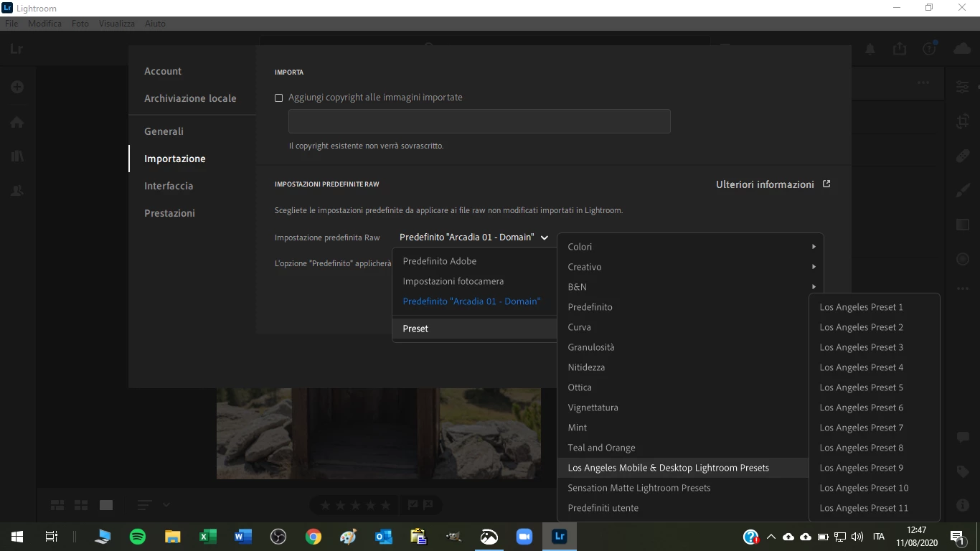Select Los Angeles Preset 8

click(x=874, y=448)
